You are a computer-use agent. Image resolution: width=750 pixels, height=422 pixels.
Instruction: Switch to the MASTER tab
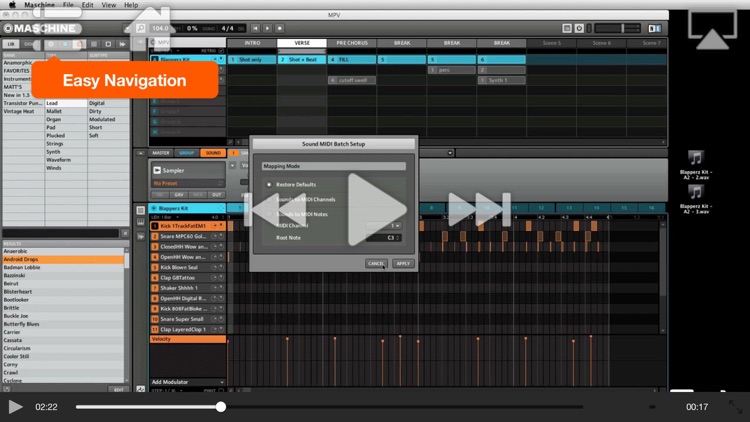pyautogui.click(x=161, y=153)
